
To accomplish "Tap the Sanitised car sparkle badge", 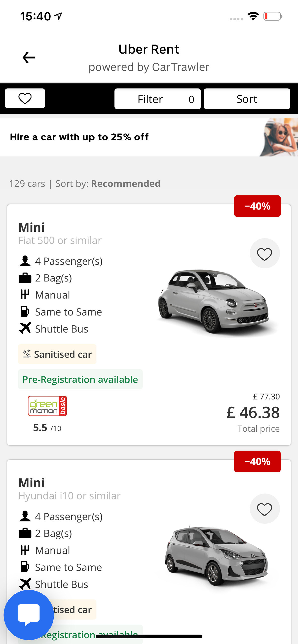I will tap(57, 354).
